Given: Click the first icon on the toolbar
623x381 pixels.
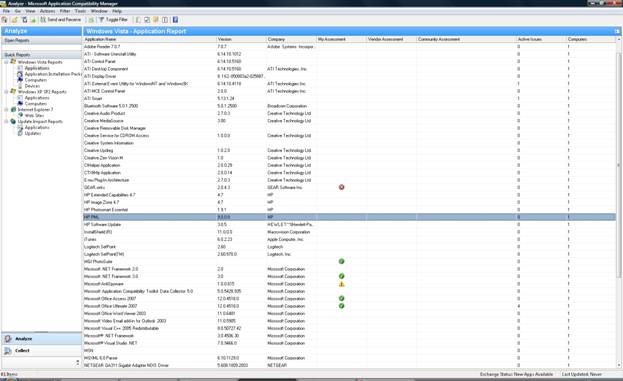Looking at the screenshot, I should [4, 19].
